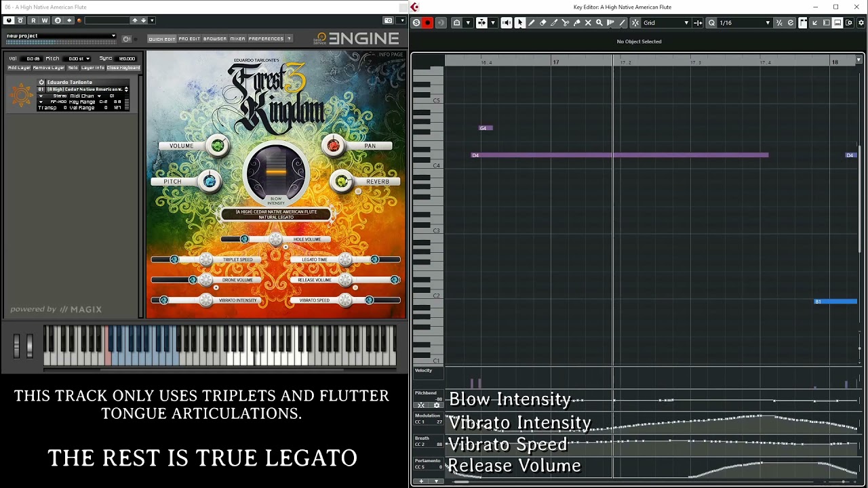Click the iterative quantize icon
Image resolution: width=868 pixels, height=488 pixels.
(779, 23)
